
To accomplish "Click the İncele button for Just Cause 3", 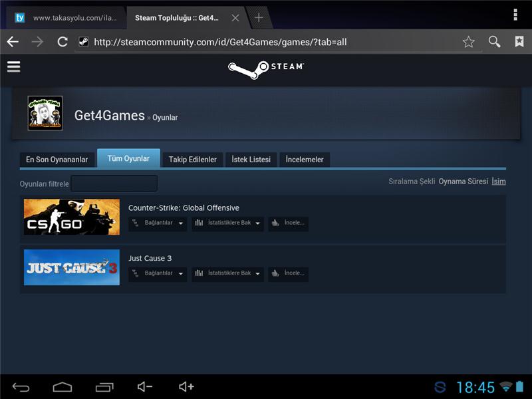I will [289, 273].
